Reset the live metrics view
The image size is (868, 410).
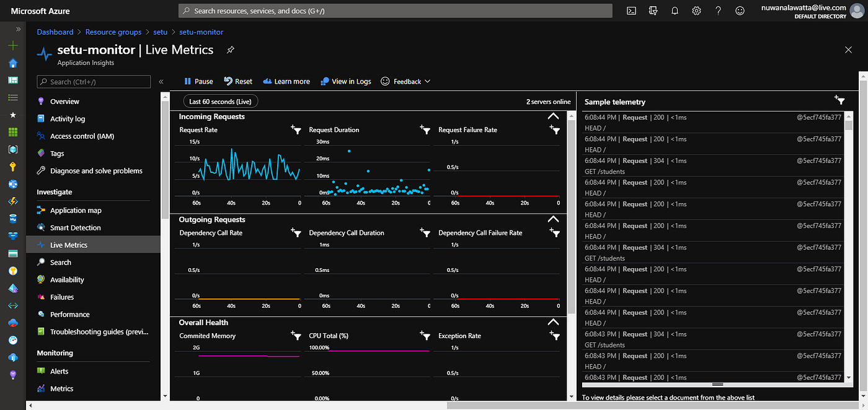[238, 81]
